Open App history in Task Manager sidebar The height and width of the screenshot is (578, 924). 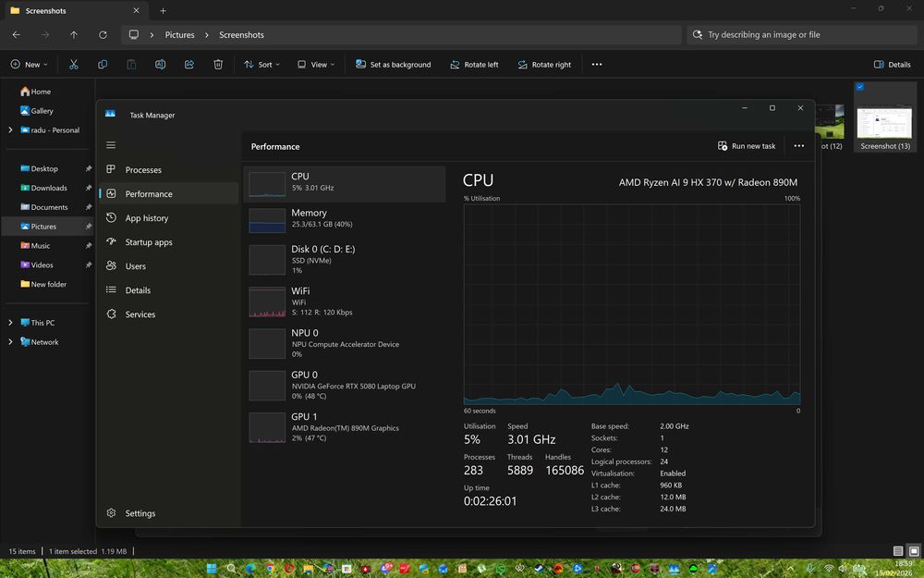(146, 218)
